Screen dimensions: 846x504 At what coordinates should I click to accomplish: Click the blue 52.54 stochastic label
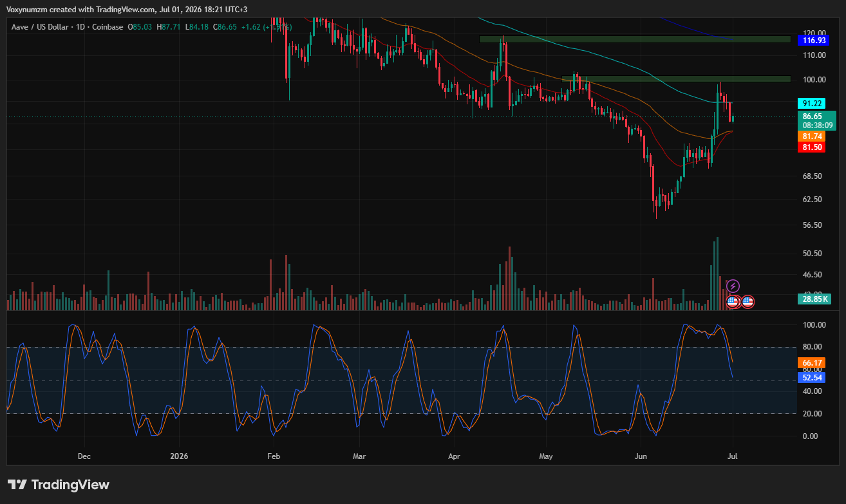pyautogui.click(x=811, y=378)
